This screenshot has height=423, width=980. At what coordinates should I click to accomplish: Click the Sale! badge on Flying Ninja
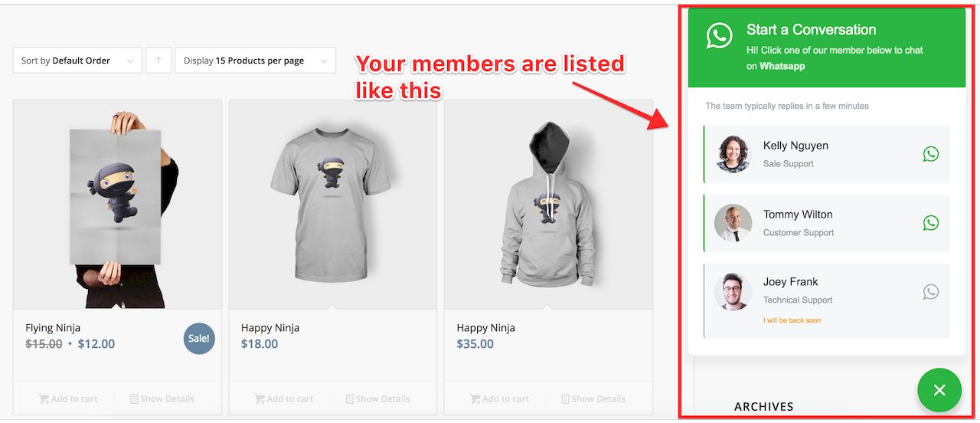(199, 339)
